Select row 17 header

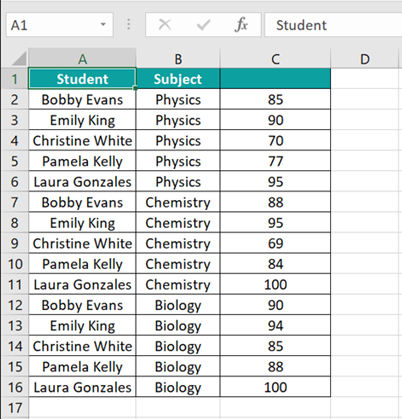tap(14, 408)
